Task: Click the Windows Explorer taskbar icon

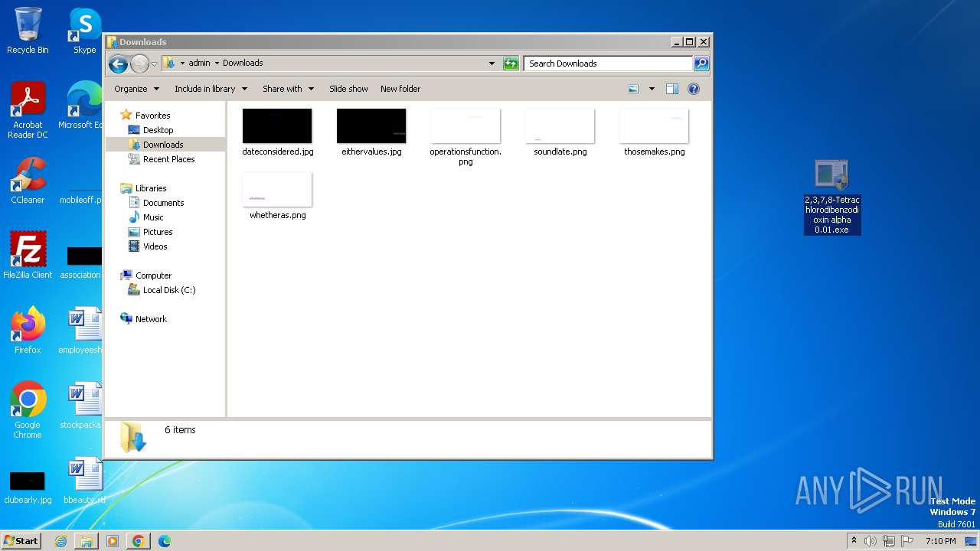Action: point(87,541)
